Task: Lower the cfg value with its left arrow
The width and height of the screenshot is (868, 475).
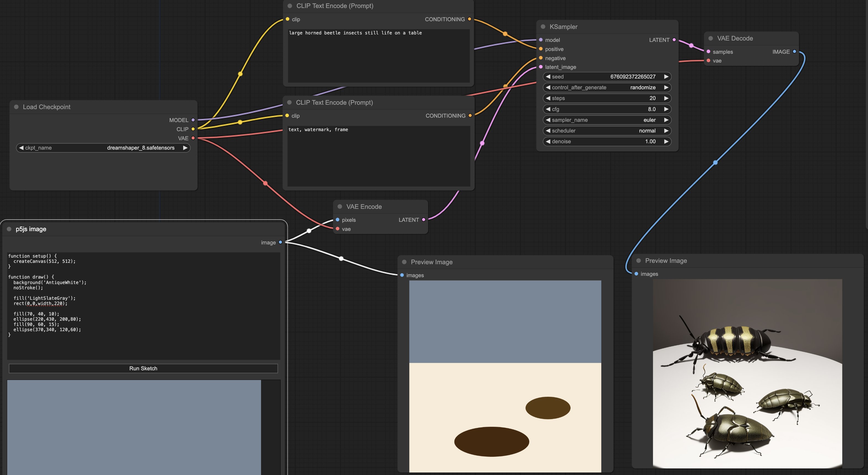Action: [x=548, y=109]
